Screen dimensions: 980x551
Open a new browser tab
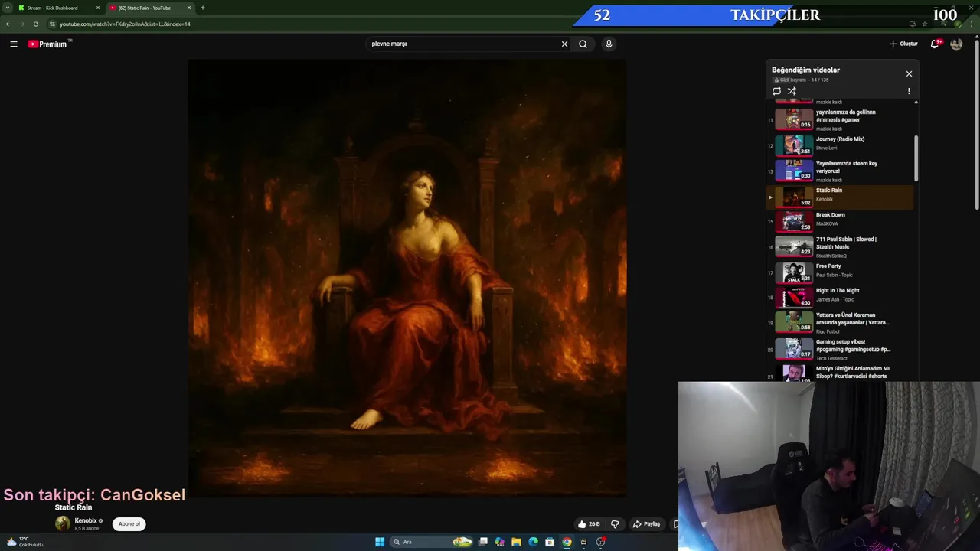[x=203, y=8]
